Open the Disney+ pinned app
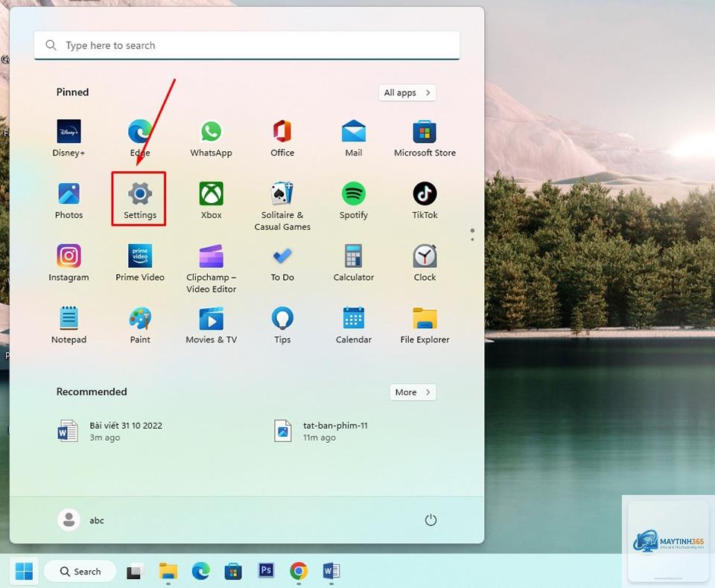 [69, 138]
